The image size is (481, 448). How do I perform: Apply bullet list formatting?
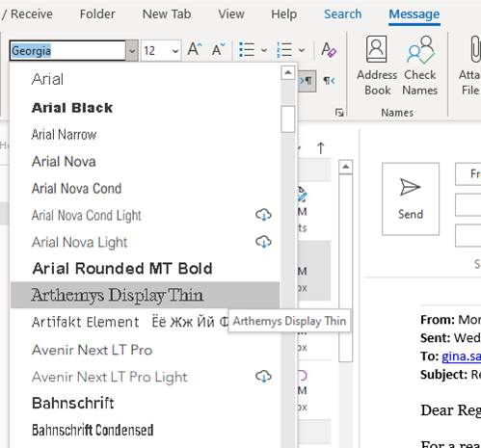point(247,50)
